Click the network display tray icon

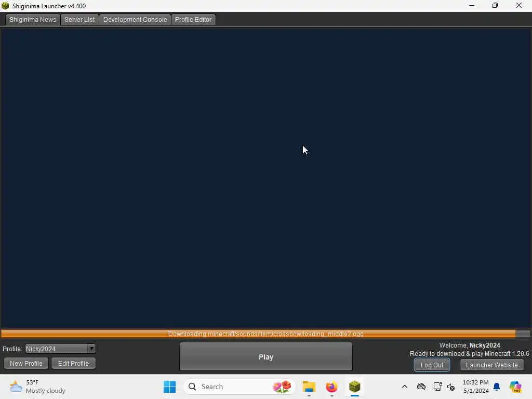pos(437,387)
